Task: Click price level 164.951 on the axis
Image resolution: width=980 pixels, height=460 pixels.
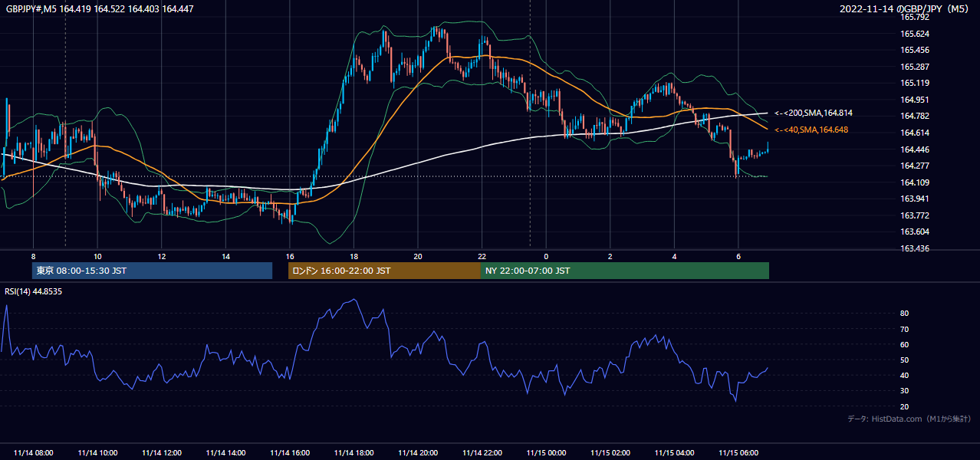Action: pyautogui.click(x=915, y=100)
